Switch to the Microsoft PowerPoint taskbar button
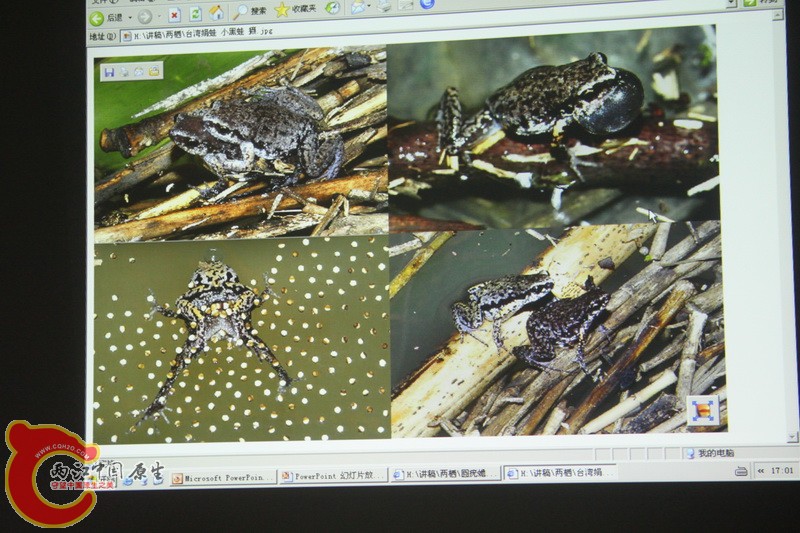800x533 pixels. pyautogui.click(x=223, y=478)
